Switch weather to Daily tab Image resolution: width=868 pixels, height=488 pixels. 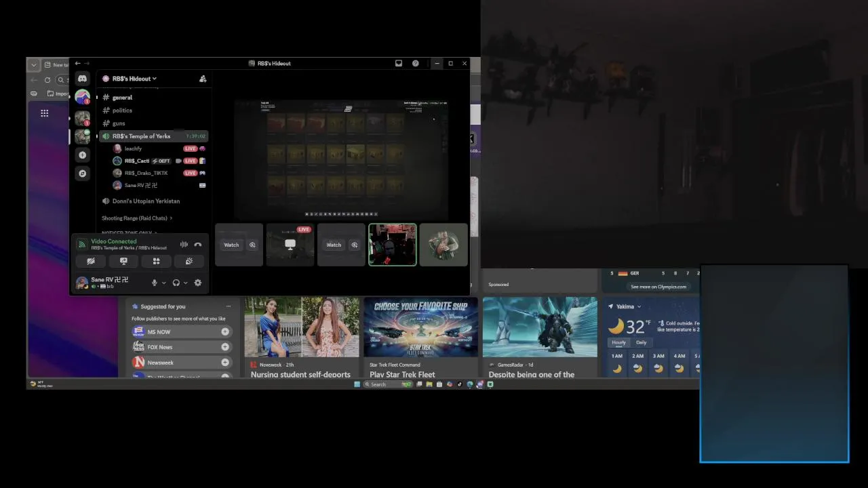[x=642, y=342]
